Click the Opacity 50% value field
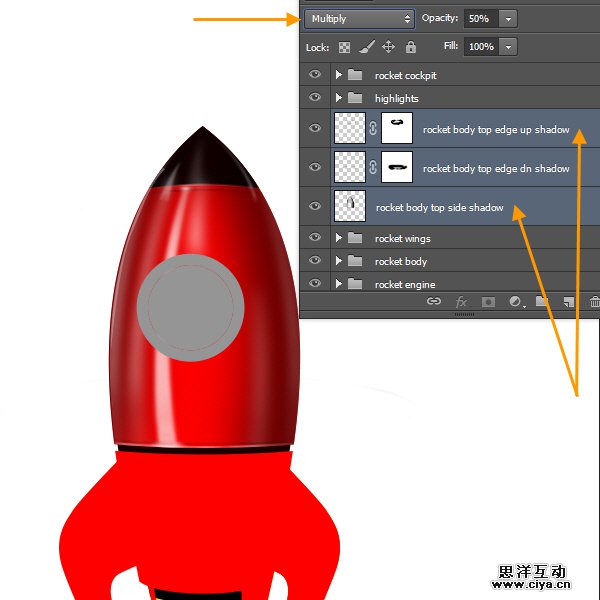 click(481, 19)
